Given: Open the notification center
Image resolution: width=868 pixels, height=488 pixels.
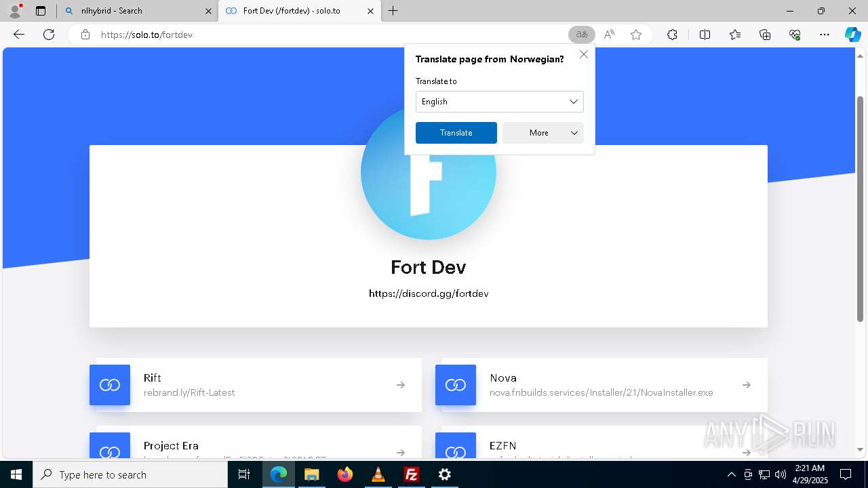Looking at the screenshot, I should coord(846,474).
